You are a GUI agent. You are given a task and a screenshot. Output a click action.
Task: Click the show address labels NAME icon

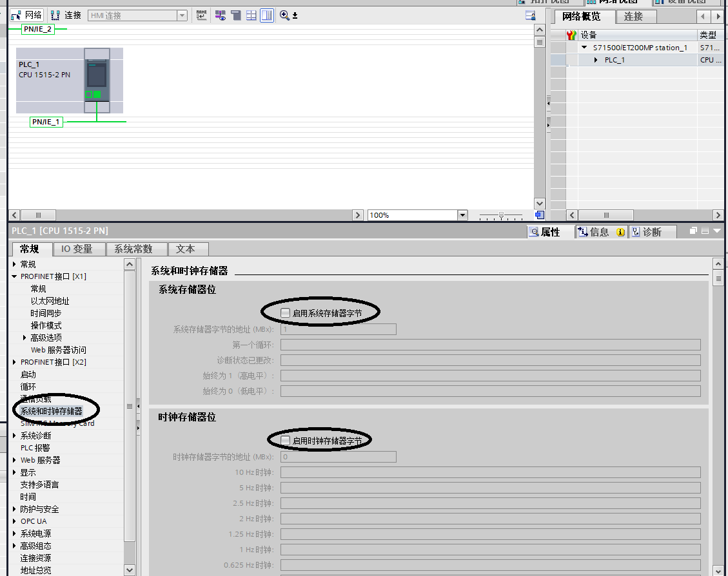coord(202,15)
